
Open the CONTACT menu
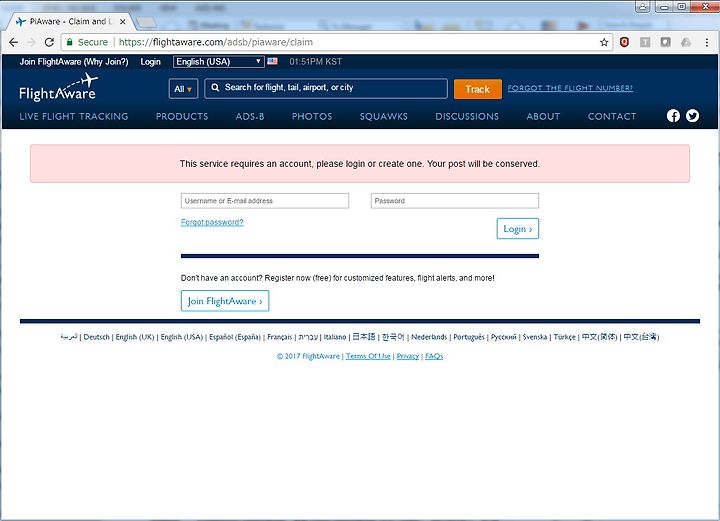coord(612,116)
